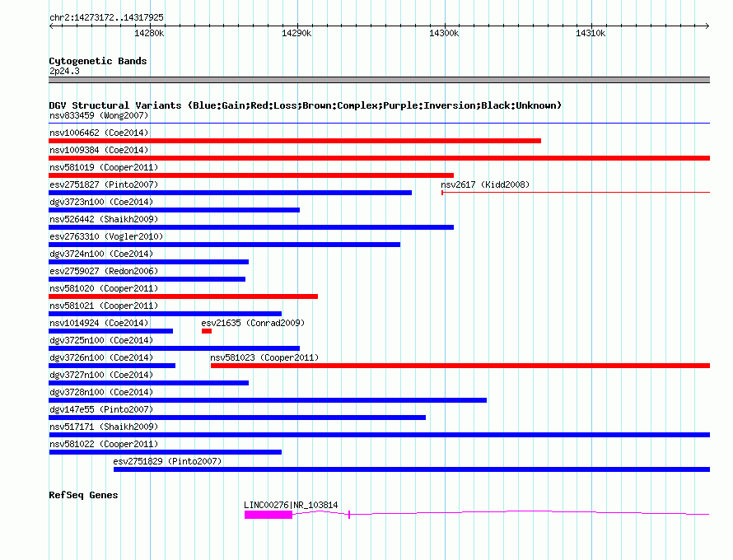The width and height of the screenshot is (733, 560).
Task: Select the nsv833459 thin blue line
Action: click(379, 124)
